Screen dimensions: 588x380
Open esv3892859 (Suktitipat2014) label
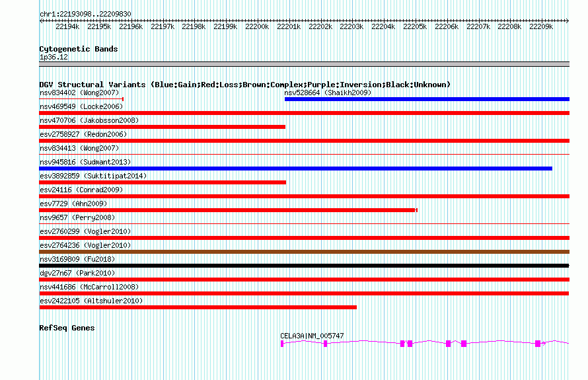(93, 176)
